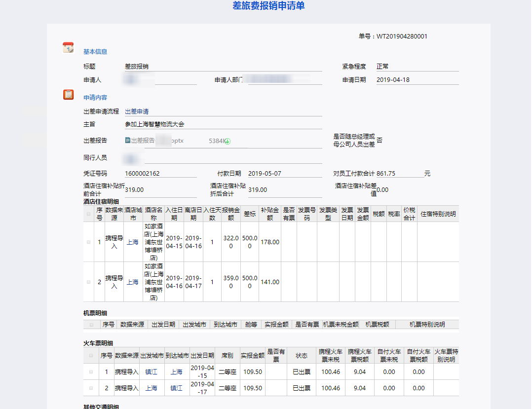532x409 pixels.
Task: Open the 出差报告 pptx attachment link
Action: (157, 141)
